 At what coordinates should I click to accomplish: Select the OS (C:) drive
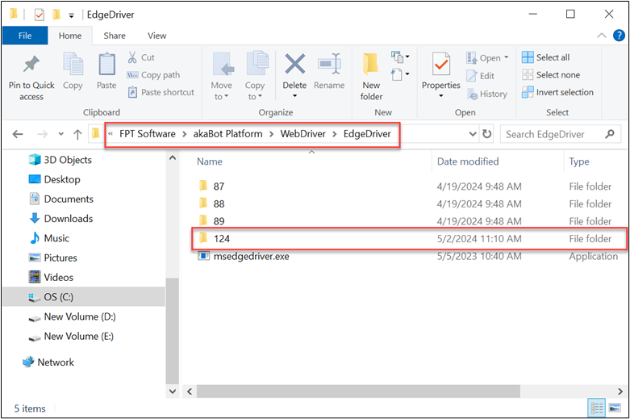tap(84, 297)
